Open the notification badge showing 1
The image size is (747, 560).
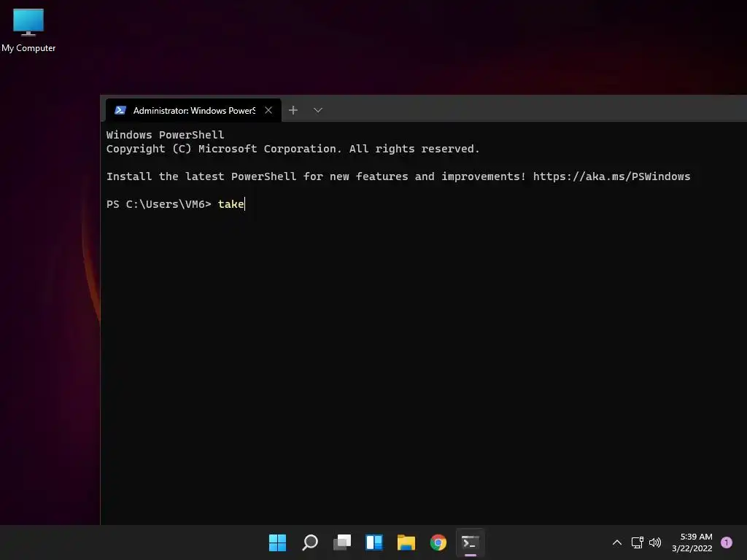click(x=727, y=542)
